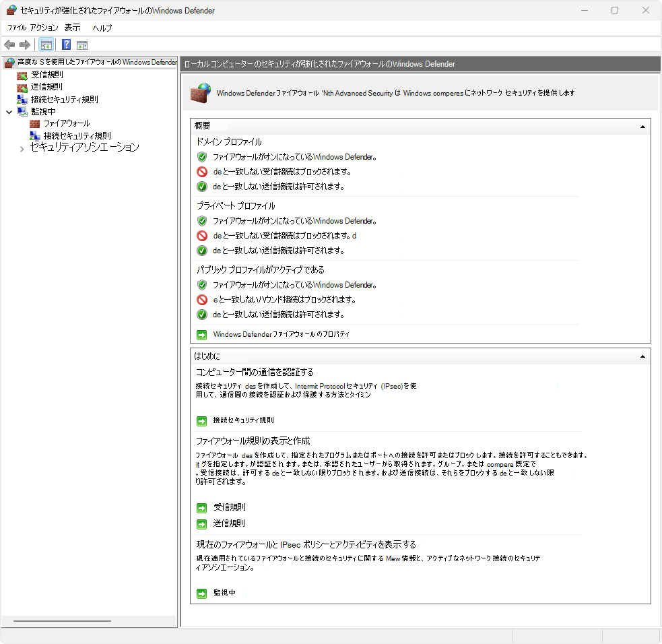662x644 pixels.
Task: Click the 監視中 monitor icon in tree
Action: (x=22, y=112)
